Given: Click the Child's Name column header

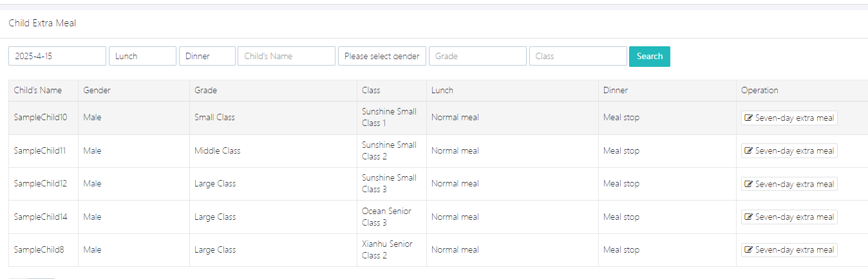Looking at the screenshot, I should coord(38,91).
